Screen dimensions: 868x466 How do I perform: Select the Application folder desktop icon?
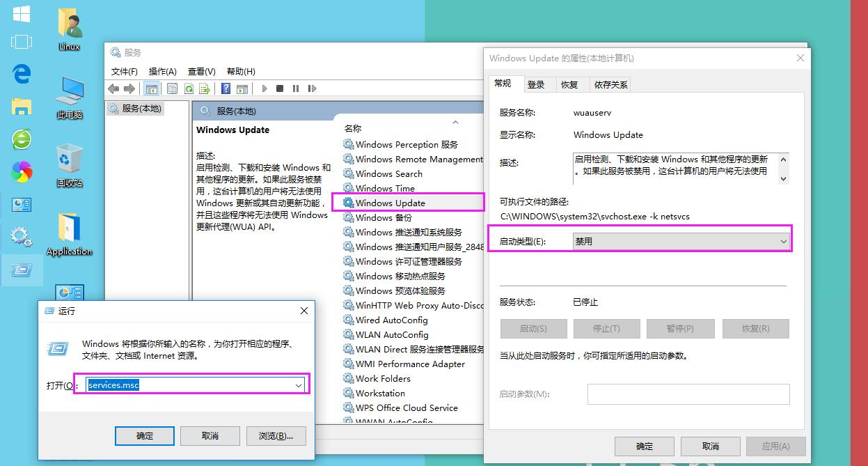click(69, 235)
